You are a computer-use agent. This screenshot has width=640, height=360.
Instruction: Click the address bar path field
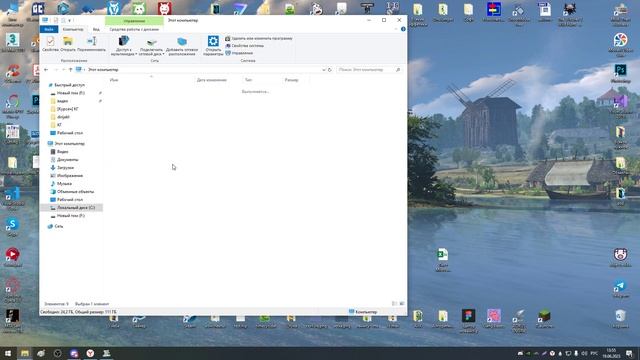(x=200, y=70)
